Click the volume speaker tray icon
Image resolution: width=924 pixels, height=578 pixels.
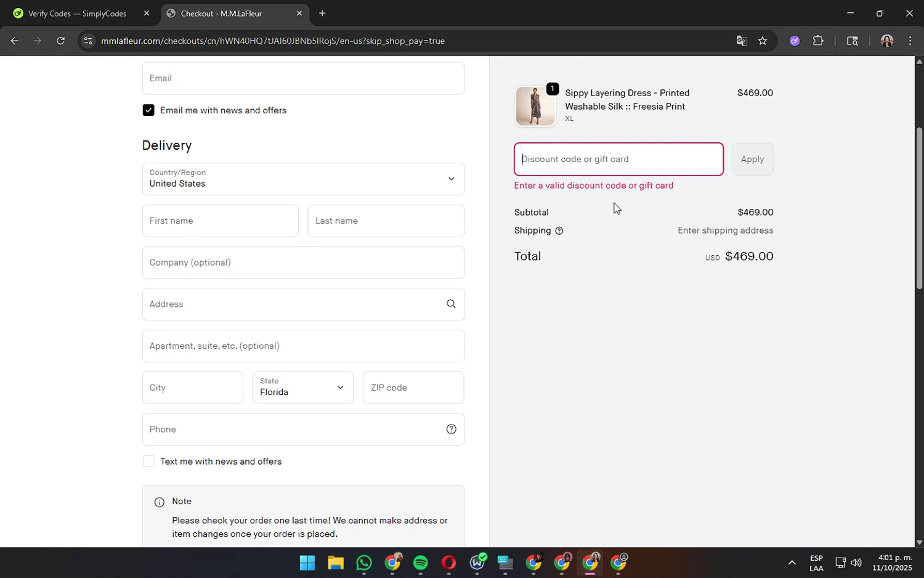856,563
